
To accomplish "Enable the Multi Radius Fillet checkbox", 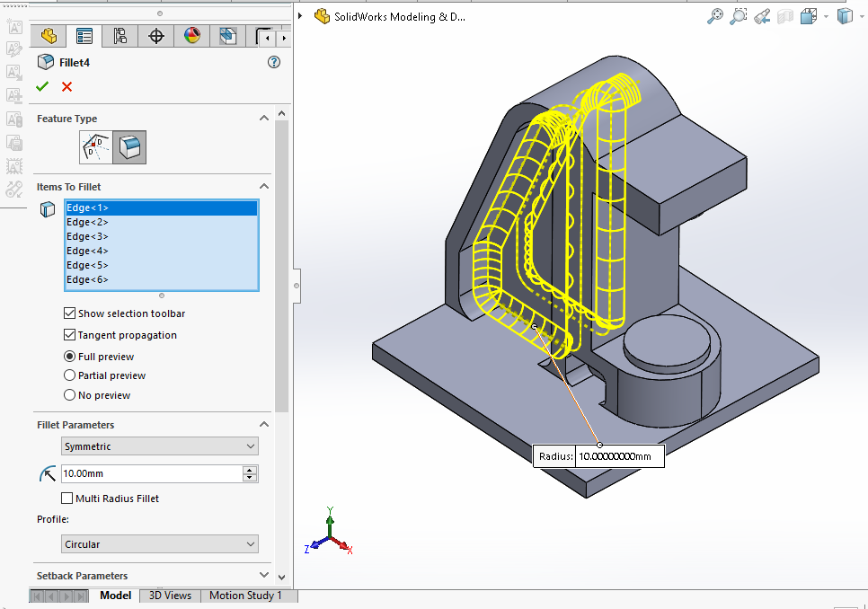I will tap(67, 499).
